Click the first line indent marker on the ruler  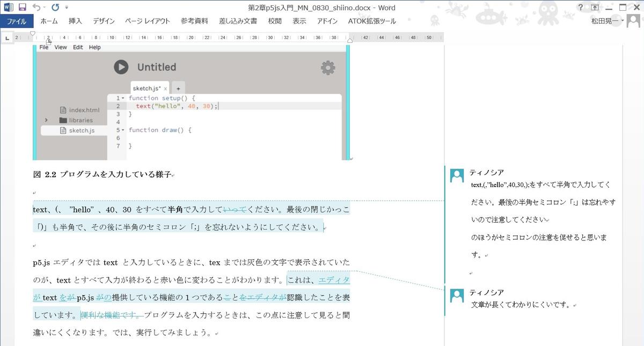pos(33,34)
